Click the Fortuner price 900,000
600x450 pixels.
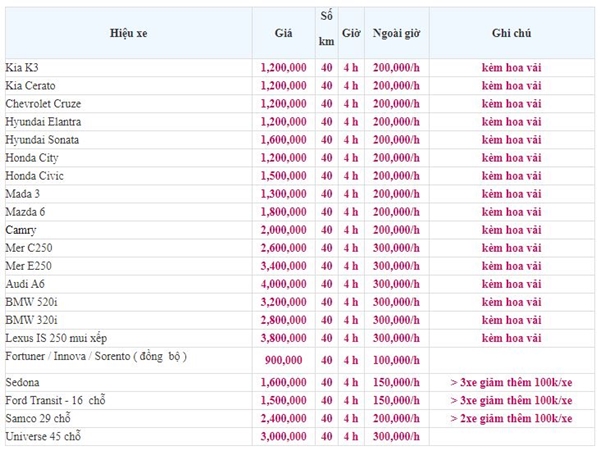[x=284, y=360]
